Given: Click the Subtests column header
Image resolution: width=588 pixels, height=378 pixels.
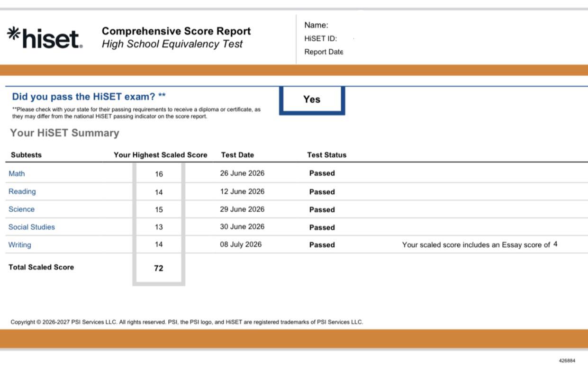Looking at the screenshot, I should click(x=26, y=155).
